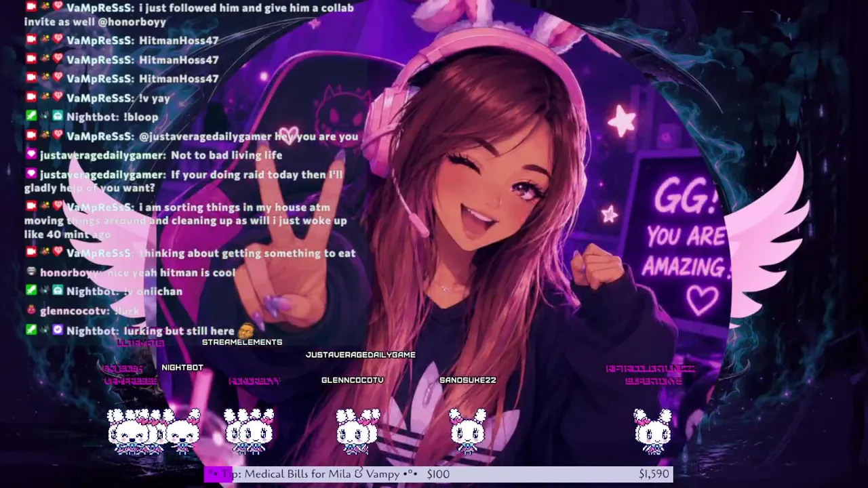868x488 pixels.
Task: Select the JUSTAVERAGEDAILYGAME name label
Action: click(x=361, y=354)
